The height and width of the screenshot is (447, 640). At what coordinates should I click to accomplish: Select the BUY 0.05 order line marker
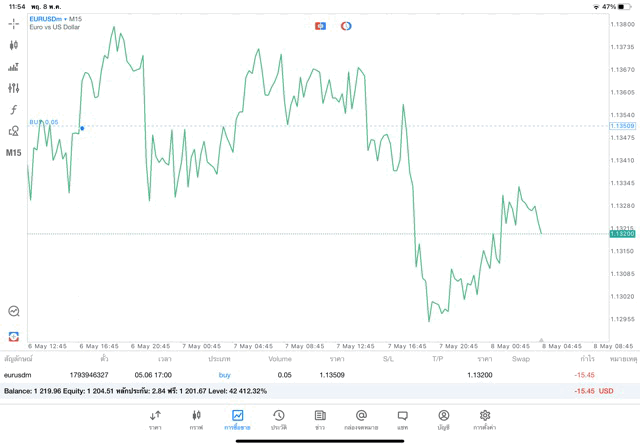tap(44, 123)
